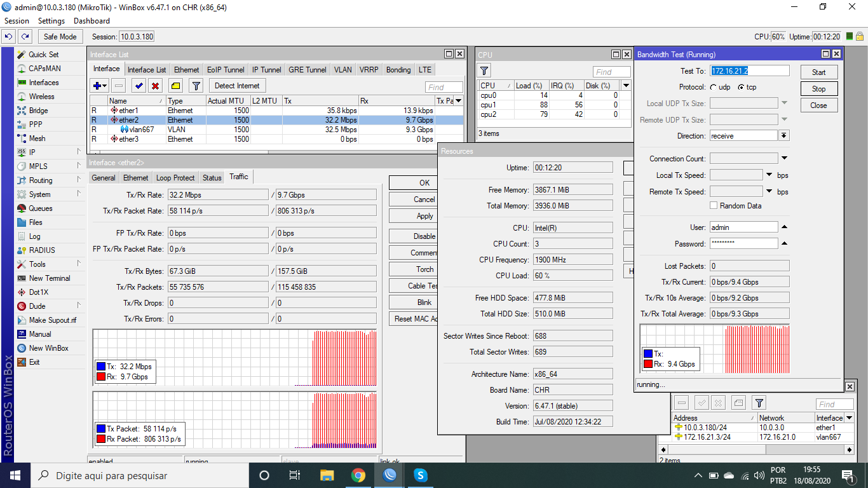
Task: Open Direction dropdown in Bandwidth Test
Action: (784, 135)
